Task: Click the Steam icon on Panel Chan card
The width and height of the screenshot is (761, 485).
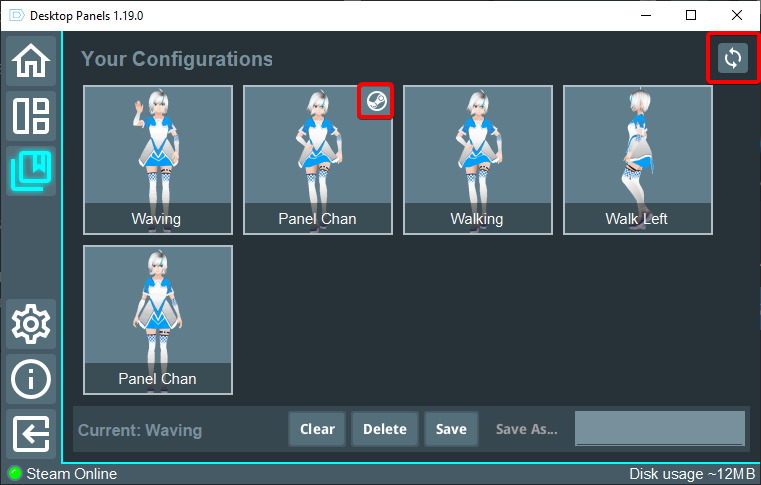Action: click(376, 101)
